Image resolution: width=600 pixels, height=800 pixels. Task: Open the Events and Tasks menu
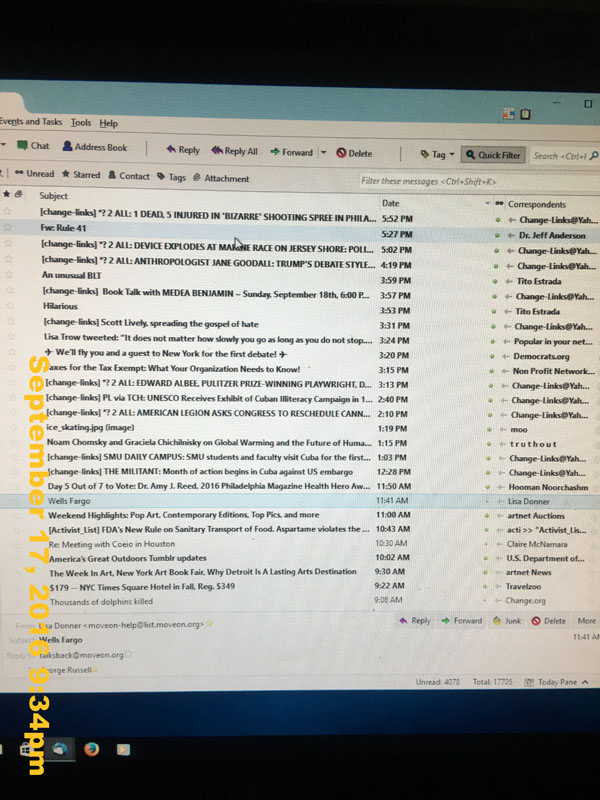coord(31,121)
